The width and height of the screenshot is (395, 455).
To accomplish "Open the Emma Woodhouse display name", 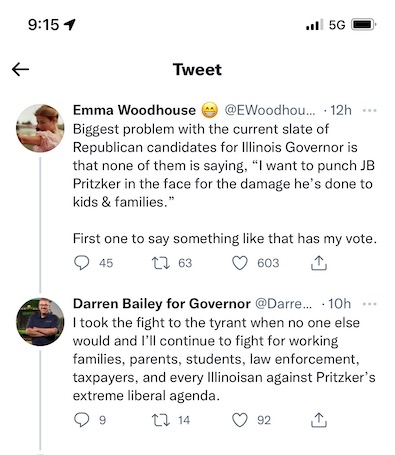I will [134, 110].
